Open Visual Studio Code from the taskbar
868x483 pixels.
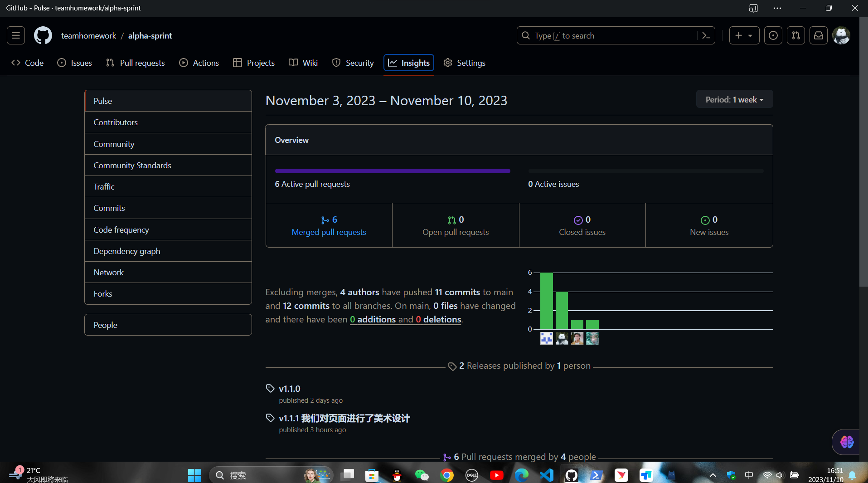pos(547,475)
